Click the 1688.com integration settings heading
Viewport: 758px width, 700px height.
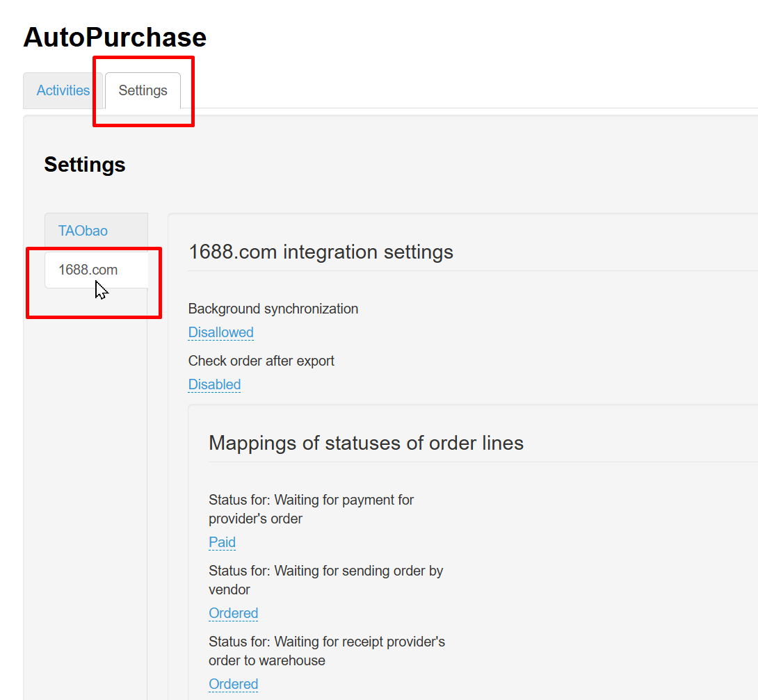click(x=321, y=252)
